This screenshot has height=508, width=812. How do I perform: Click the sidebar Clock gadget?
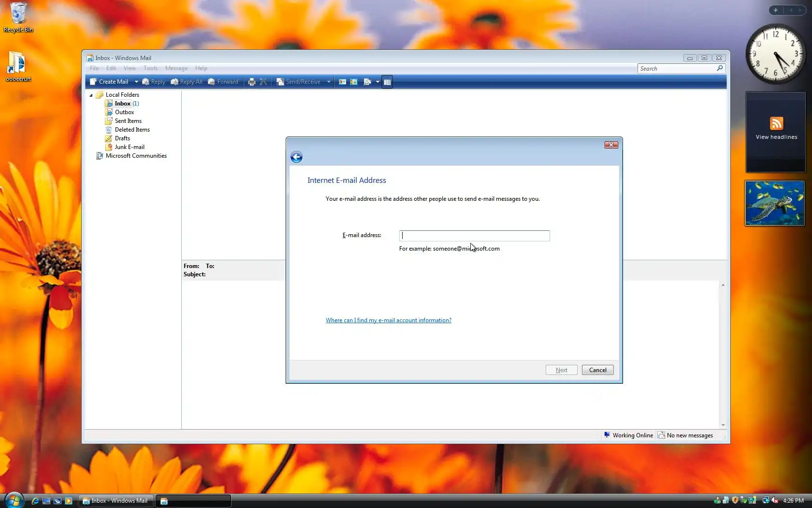(775, 54)
